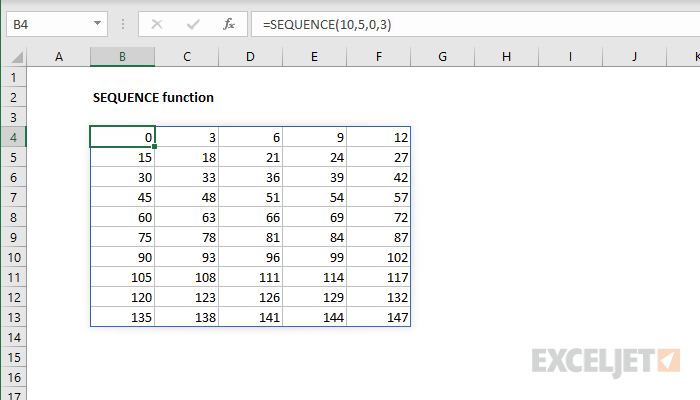This screenshot has width=700, height=400.
Task: Click the Enter checkmark icon in formula bar
Action: (193, 23)
